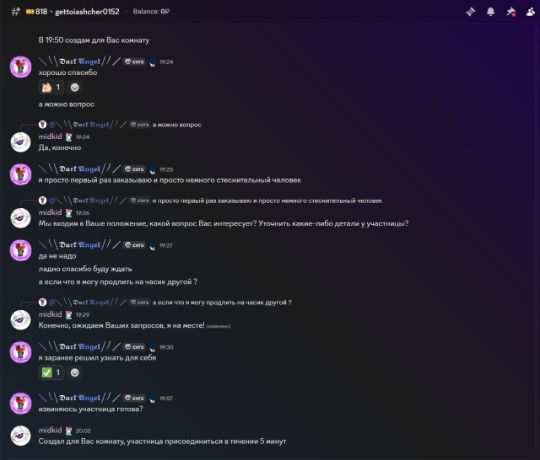This screenshot has height=460, width=540.
Task: Click the fire reaction under "хорошо спасибо"
Action: click(x=51, y=87)
